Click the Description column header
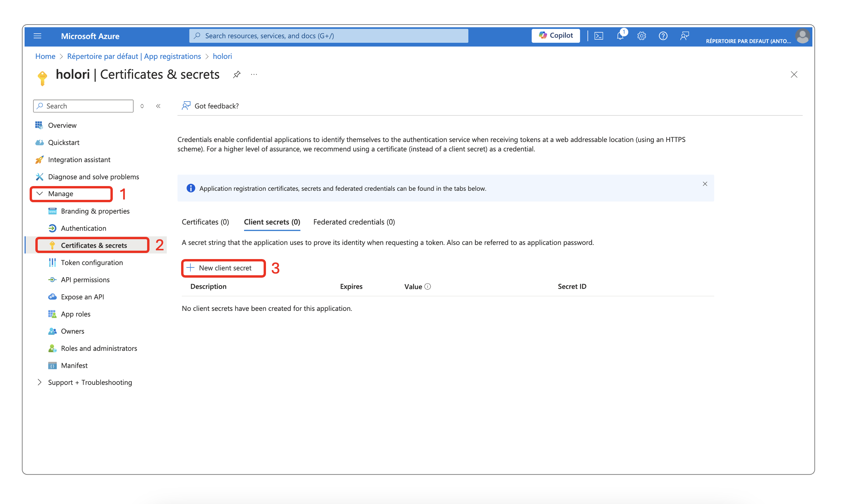Viewport: 841px width, 504px height. (208, 286)
